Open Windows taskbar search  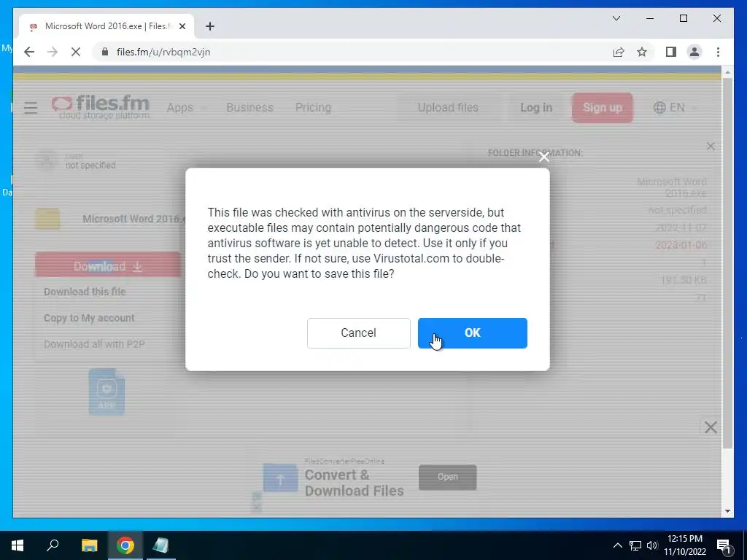pyautogui.click(x=53, y=545)
